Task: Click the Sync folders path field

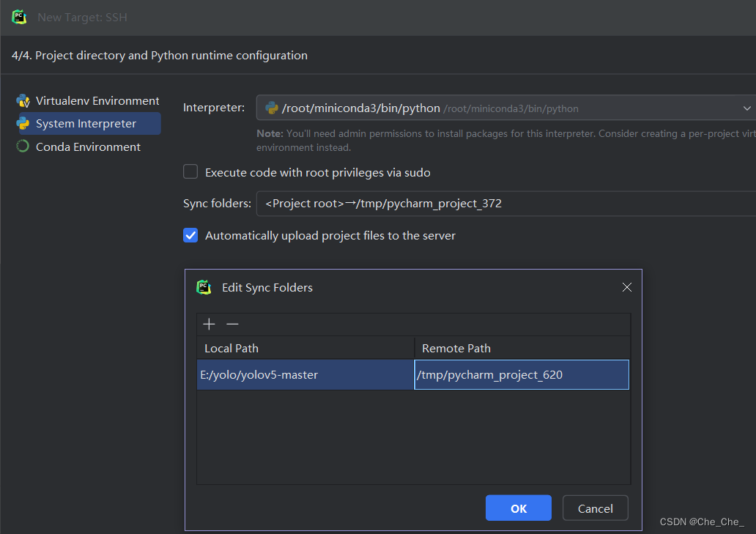Action: (x=505, y=204)
